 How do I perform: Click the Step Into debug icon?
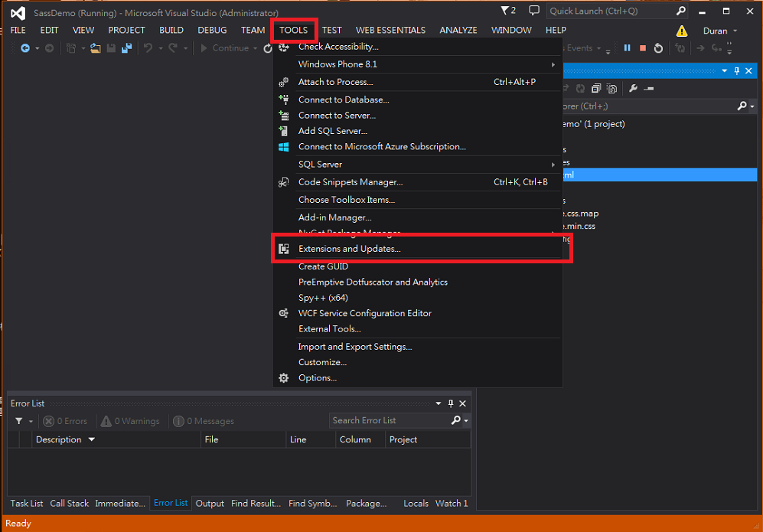[716, 47]
